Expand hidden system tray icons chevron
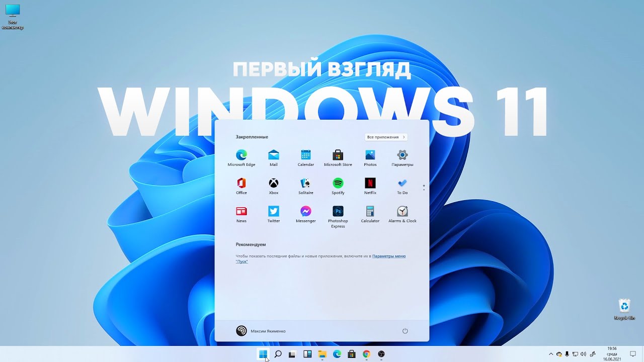Viewport: 644px width, 362px height. tap(551, 354)
